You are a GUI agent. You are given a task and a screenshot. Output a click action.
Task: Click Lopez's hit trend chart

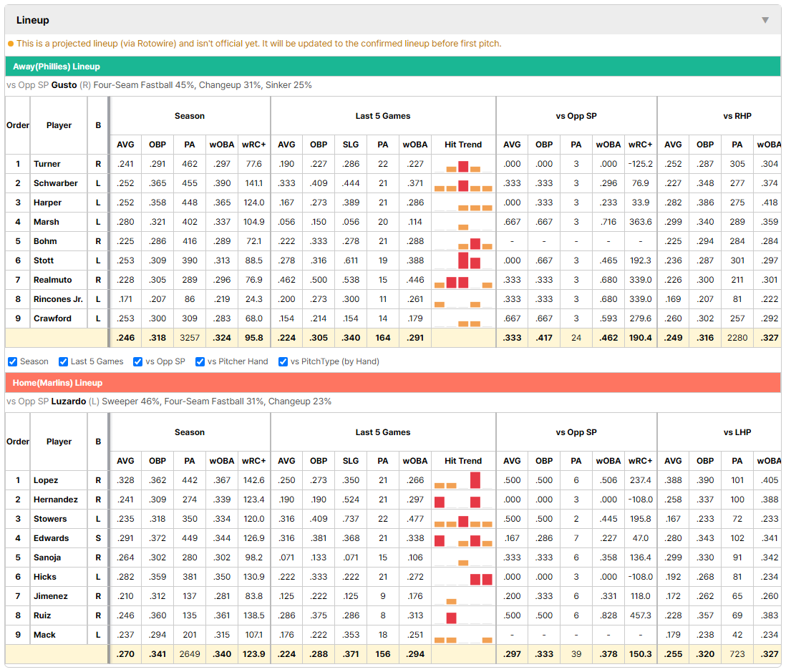(x=463, y=481)
